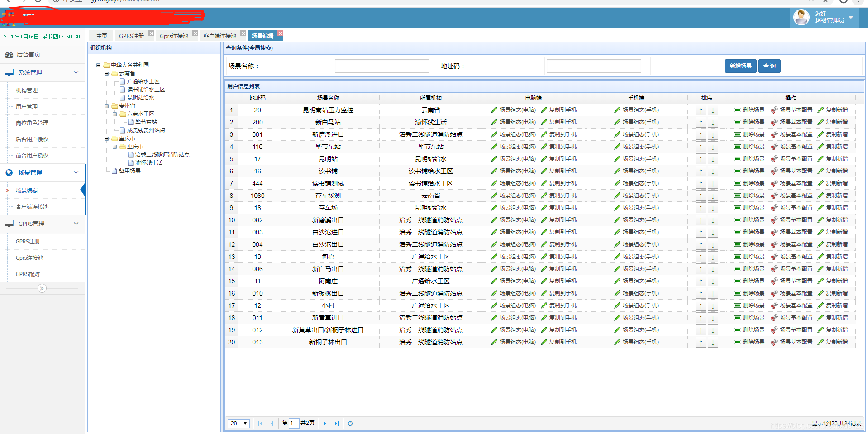
Task: Go to previous page of table
Action: (x=272, y=424)
